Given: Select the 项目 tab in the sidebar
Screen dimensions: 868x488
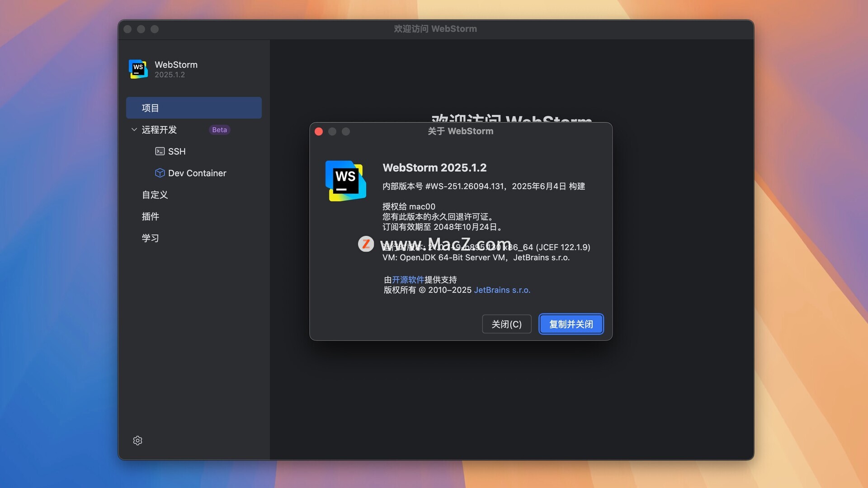Looking at the screenshot, I should pyautogui.click(x=194, y=108).
